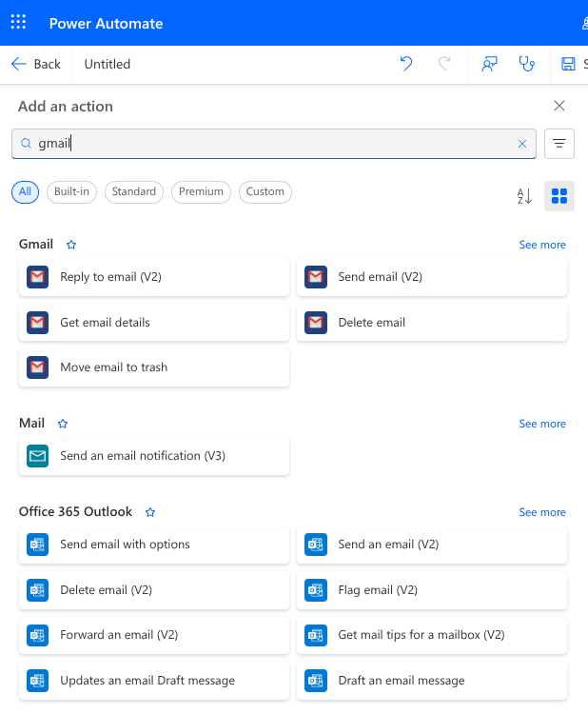The image size is (588, 714).
Task: Select Outlook Delete email (V2) action
Action: click(x=154, y=590)
